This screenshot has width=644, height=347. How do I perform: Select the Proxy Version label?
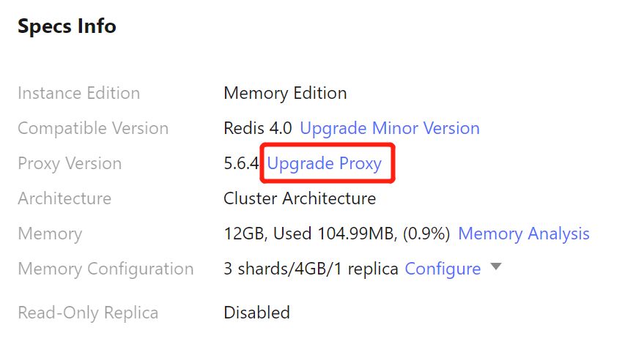[x=70, y=163]
